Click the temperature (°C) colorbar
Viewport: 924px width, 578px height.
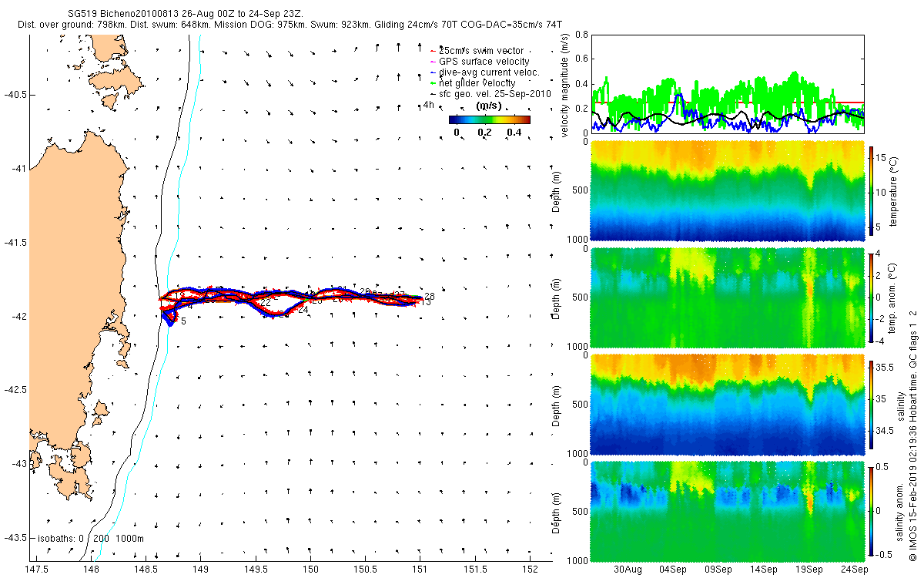(872, 190)
